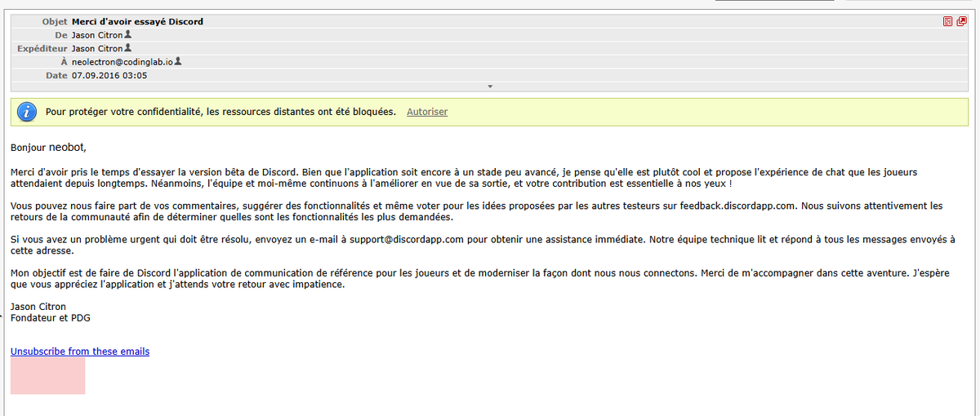The height and width of the screenshot is (416, 980).
Task: Click the Jason Citron signature name
Action: pos(38,306)
